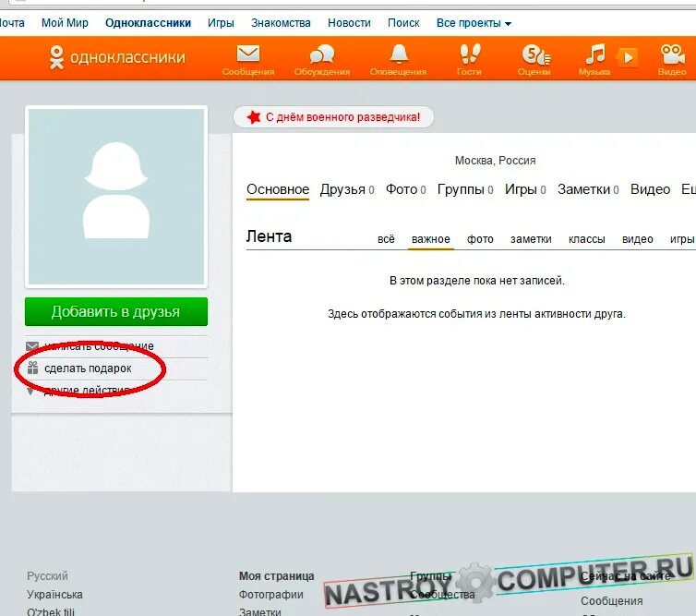Open the Сообщения envelope icon
The width and height of the screenshot is (696, 616).
(x=248, y=54)
